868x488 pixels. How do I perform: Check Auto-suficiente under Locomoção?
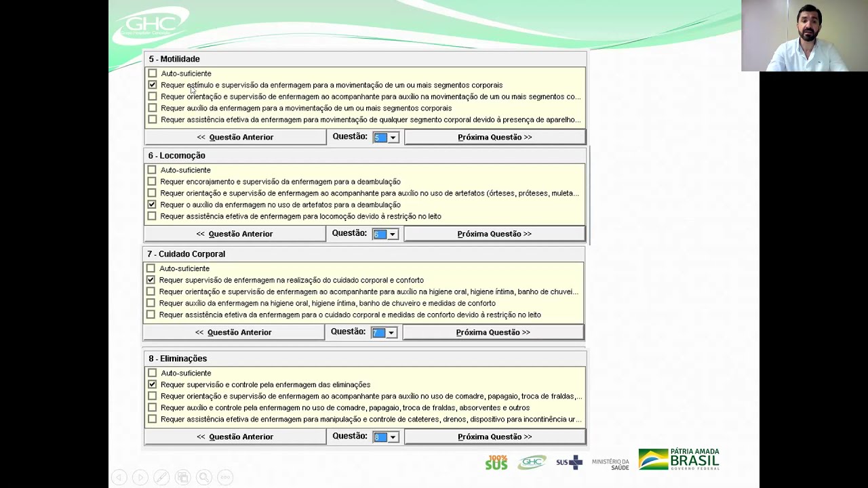click(x=152, y=170)
